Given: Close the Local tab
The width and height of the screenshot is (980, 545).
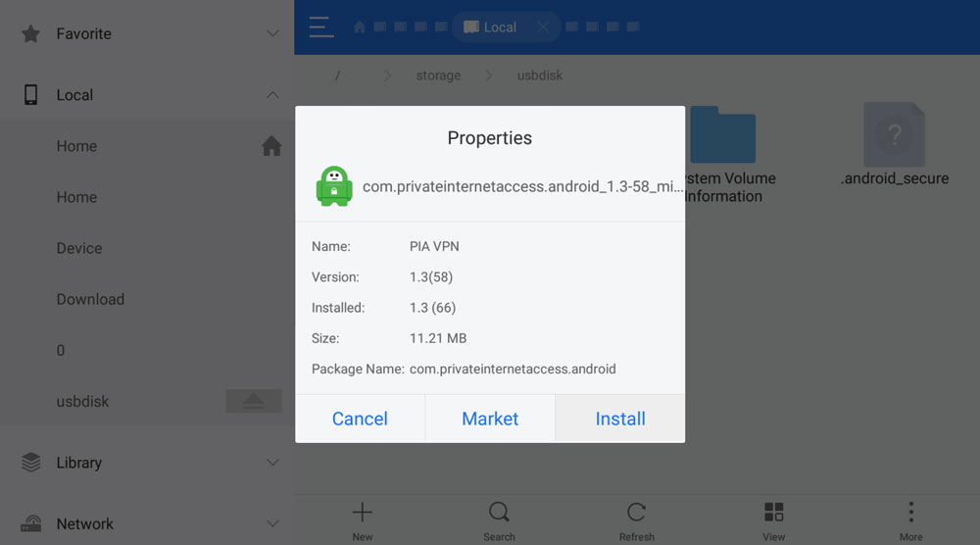Looking at the screenshot, I should click(x=543, y=26).
